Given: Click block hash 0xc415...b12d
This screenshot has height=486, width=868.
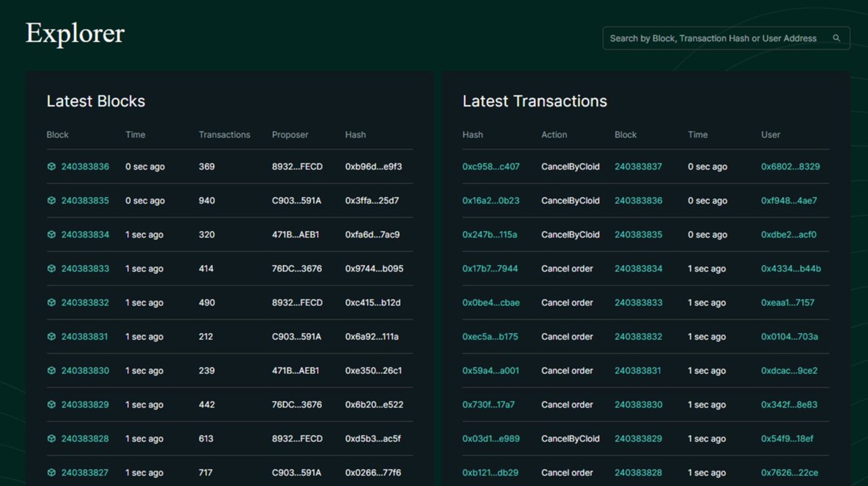Looking at the screenshot, I should coord(373,302).
